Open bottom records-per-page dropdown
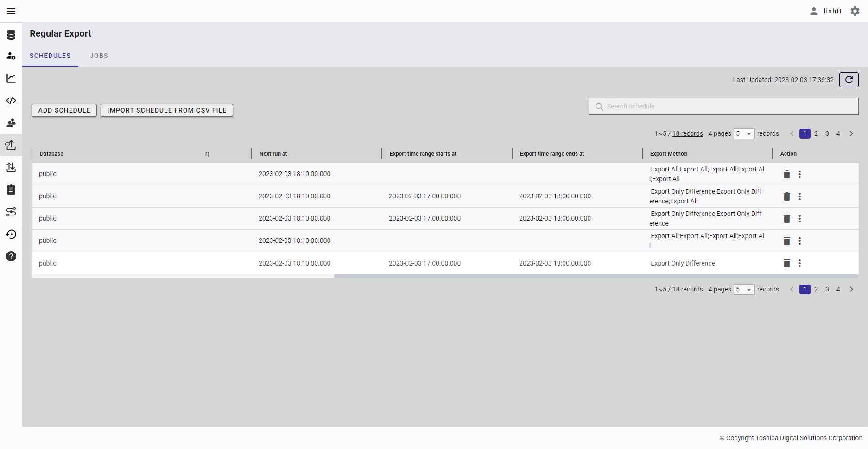868x449 pixels. click(x=744, y=289)
